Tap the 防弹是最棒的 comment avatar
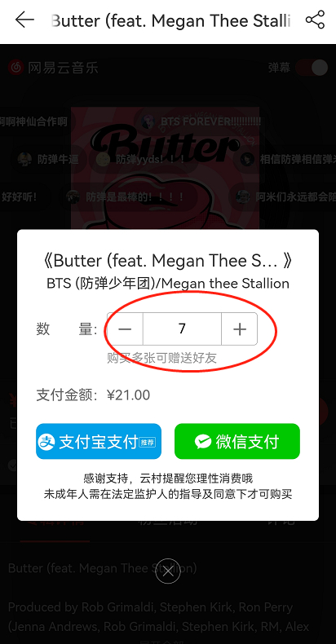Screen dimensions: 336x644 point(73,196)
